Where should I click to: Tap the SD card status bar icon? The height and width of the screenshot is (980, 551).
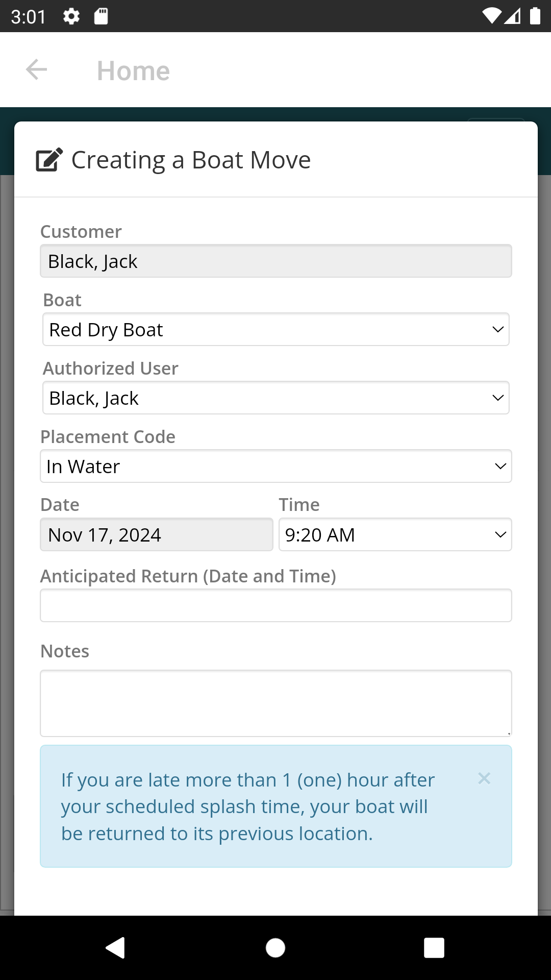[101, 16]
